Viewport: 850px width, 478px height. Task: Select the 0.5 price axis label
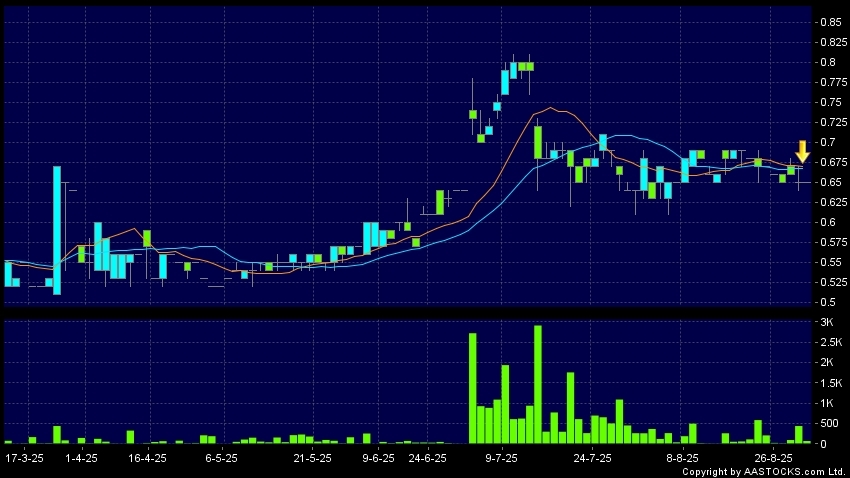tap(828, 302)
